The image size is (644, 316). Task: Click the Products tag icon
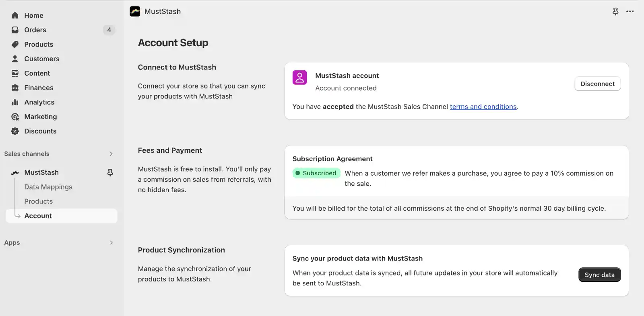(x=15, y=44)
